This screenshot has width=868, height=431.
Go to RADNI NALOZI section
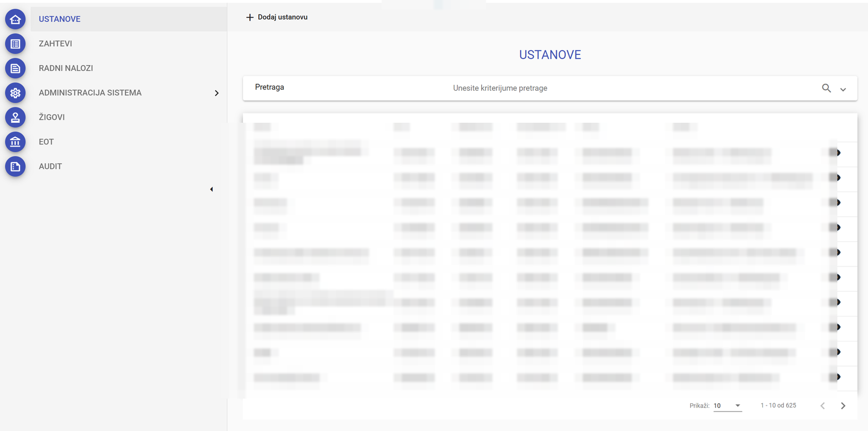tap(129, 68)
